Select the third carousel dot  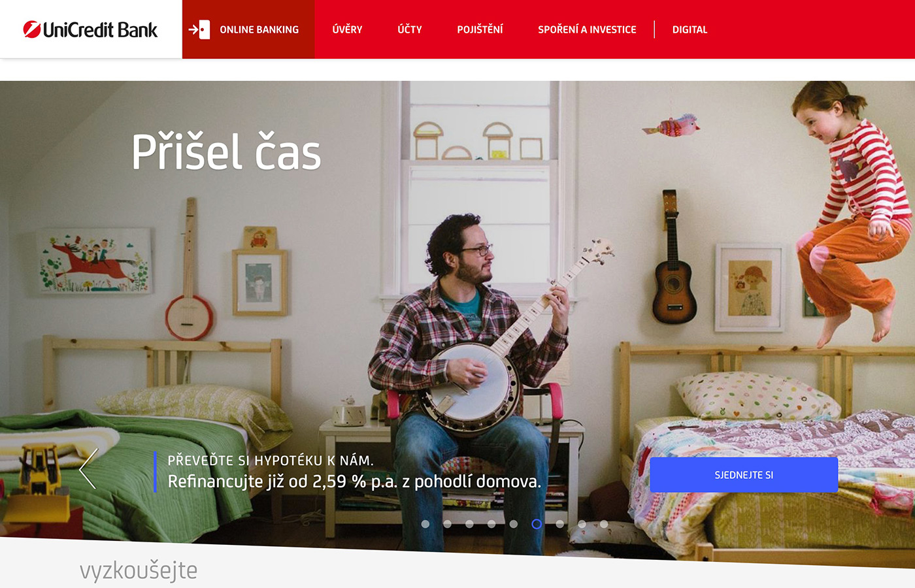tap(469, 524)
